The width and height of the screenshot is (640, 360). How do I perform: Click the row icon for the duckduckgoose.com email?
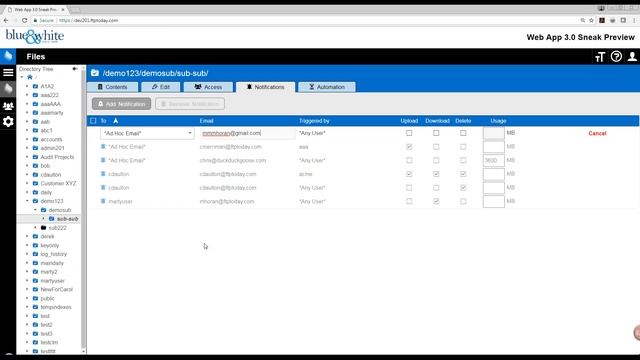[x=103, y=160]
